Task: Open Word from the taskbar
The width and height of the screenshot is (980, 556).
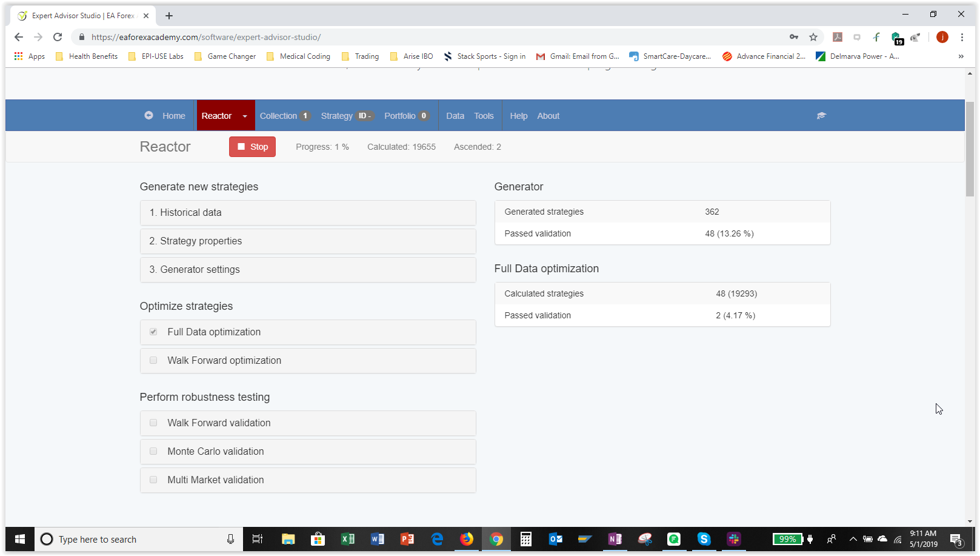Action: [x=378, y=539]
